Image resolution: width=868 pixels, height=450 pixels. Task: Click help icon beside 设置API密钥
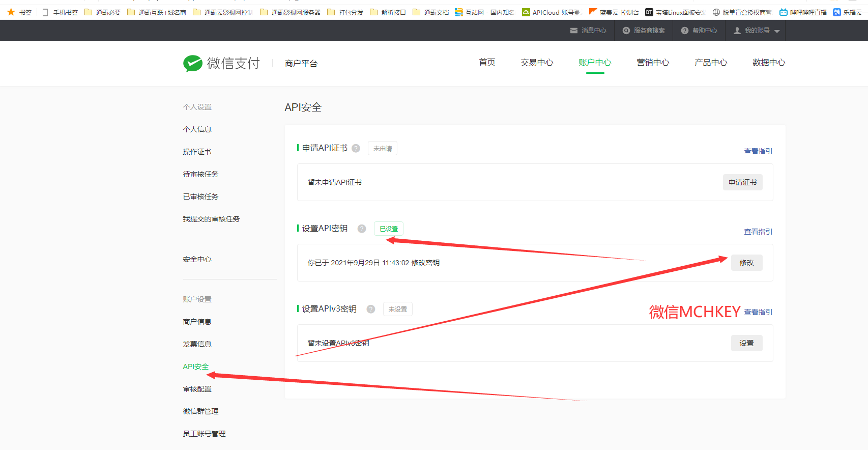click(x=362, y=229)
